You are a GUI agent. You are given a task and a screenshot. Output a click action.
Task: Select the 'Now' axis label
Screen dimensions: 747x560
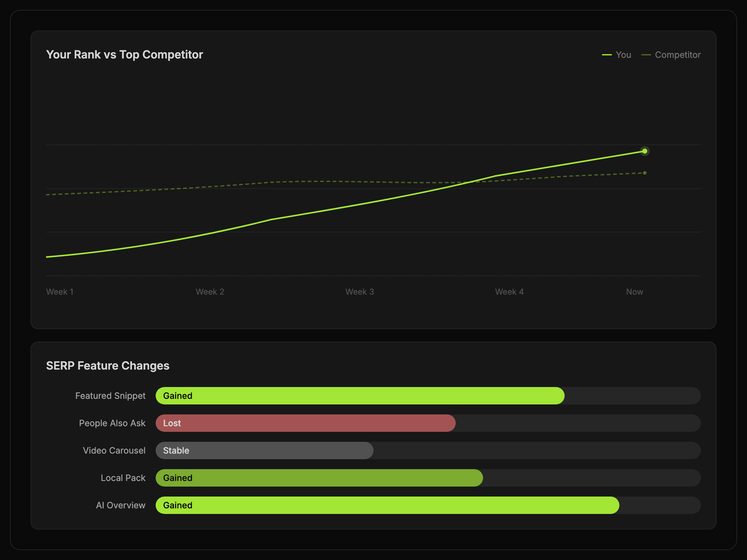coord(634,292)
